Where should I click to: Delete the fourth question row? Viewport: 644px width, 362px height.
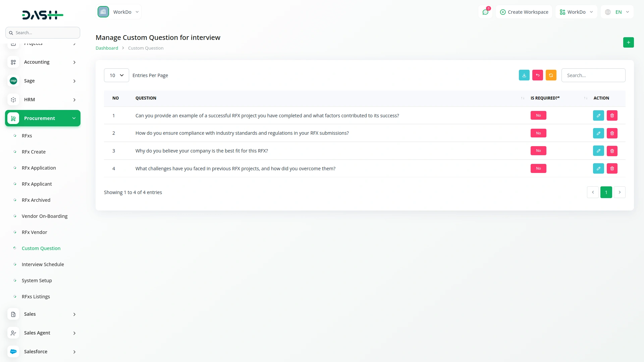612,169
